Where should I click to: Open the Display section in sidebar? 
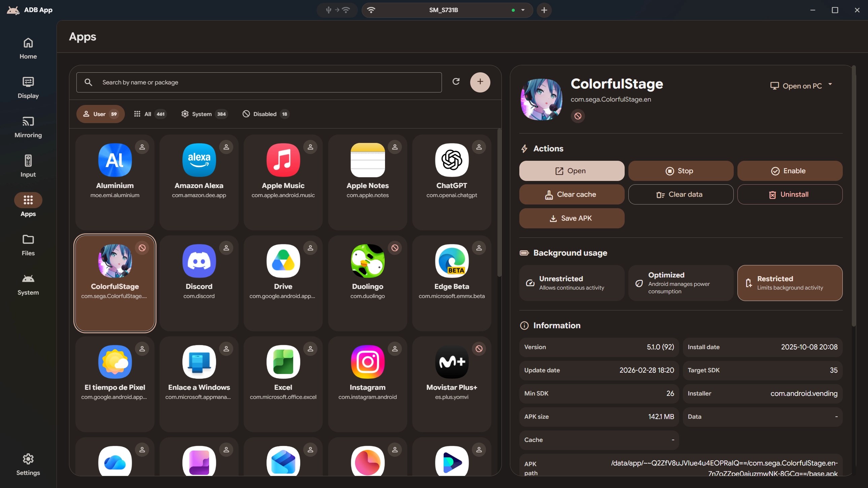[x=28, y=87]
